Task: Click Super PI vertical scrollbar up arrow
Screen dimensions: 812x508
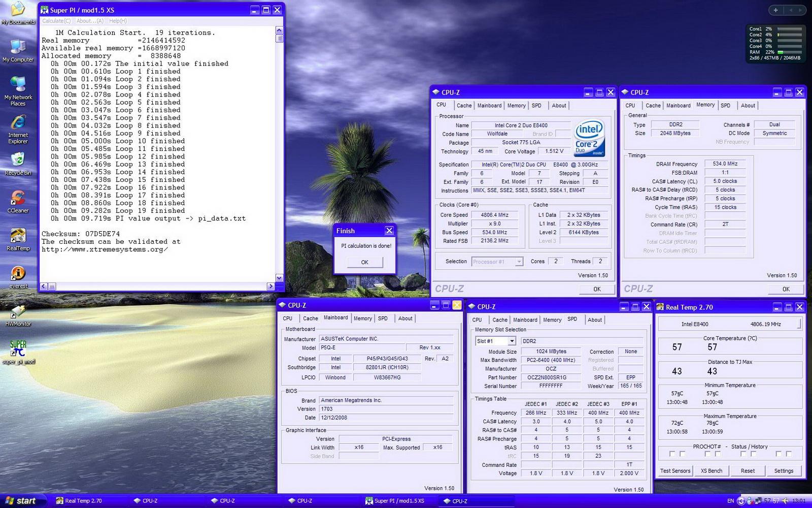Action: tap(279, 30)
